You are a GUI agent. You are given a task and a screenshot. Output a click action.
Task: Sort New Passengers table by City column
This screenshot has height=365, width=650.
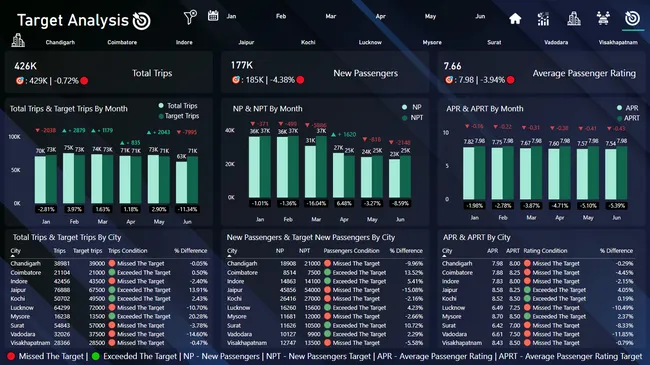(x=232, y=251)
